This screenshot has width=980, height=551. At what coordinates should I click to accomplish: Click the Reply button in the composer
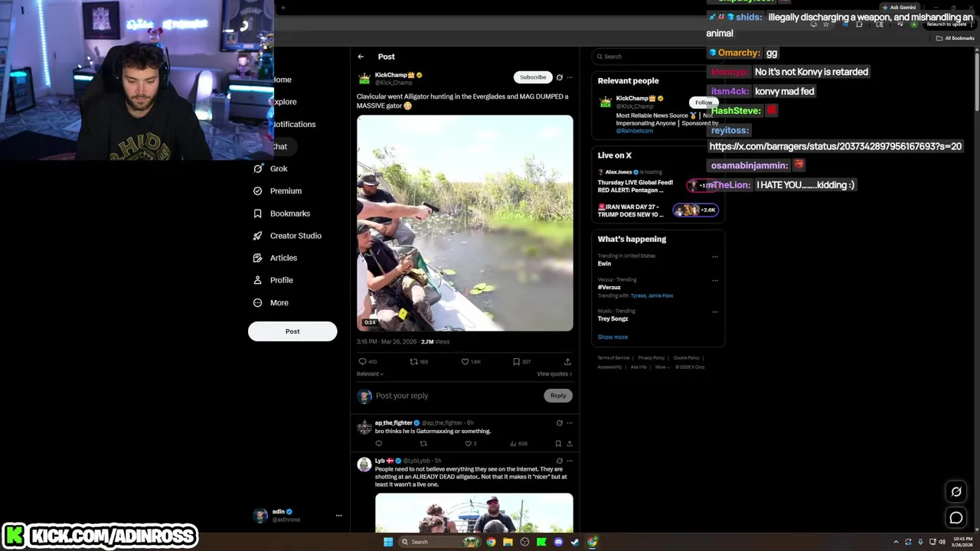pyautogui.click(x=558, y=396)
